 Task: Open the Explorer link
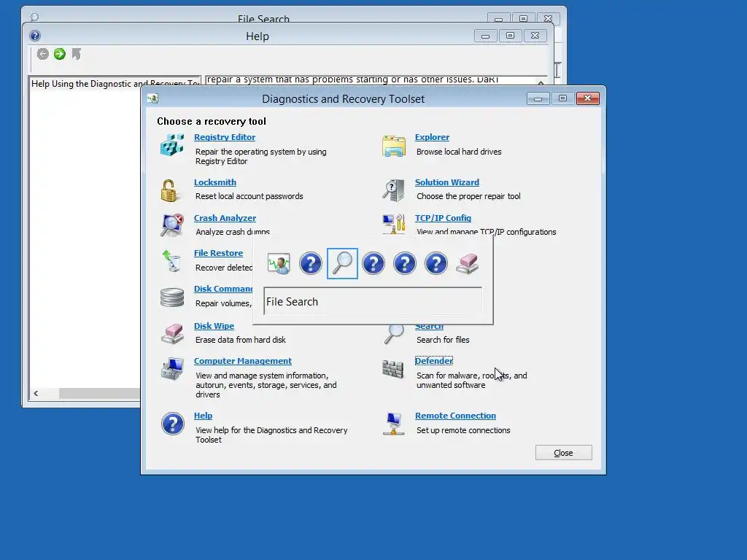coord(432,137)
